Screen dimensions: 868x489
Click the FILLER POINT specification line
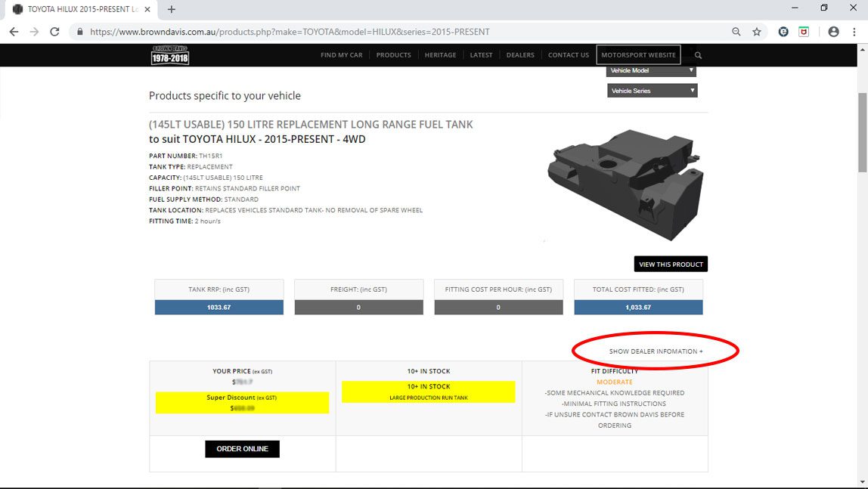[225, 189]
